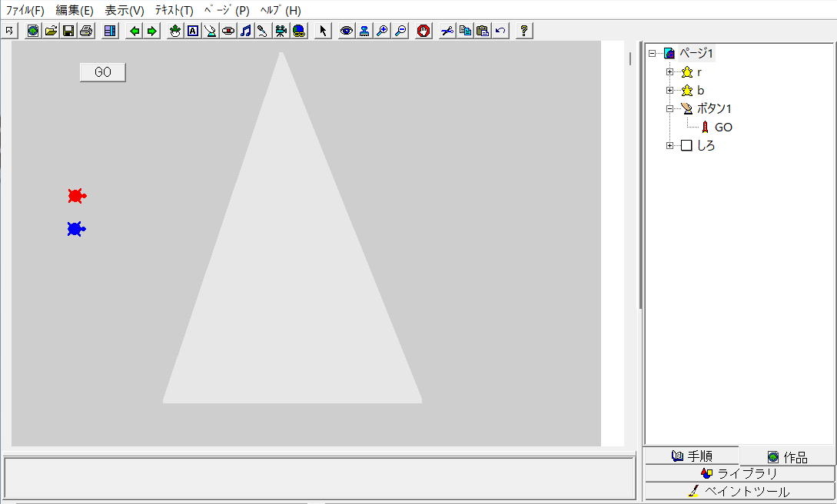The image size is (837, 504).
Task: Expand the b turtle tree node
Action: pos(669,90)
